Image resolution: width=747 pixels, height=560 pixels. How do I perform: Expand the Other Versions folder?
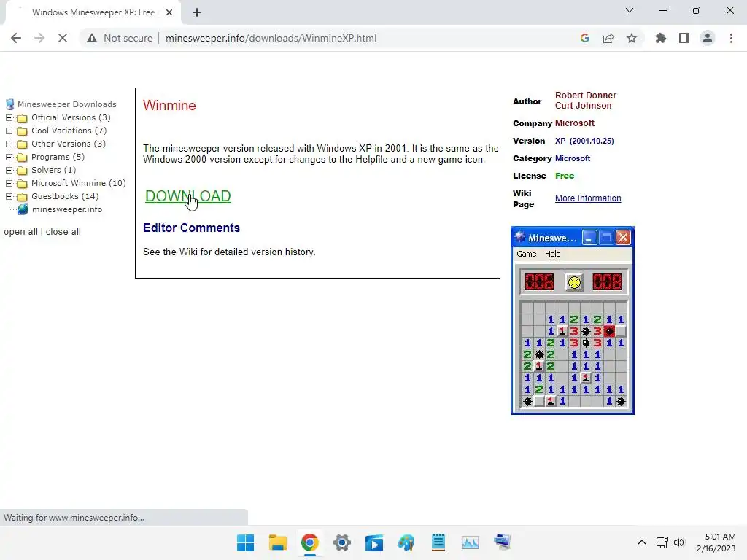pos(9,144)
